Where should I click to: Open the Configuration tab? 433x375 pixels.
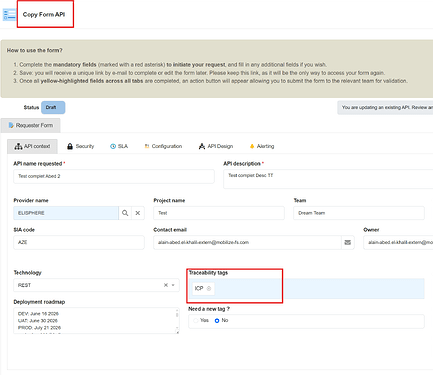(163, 146)
